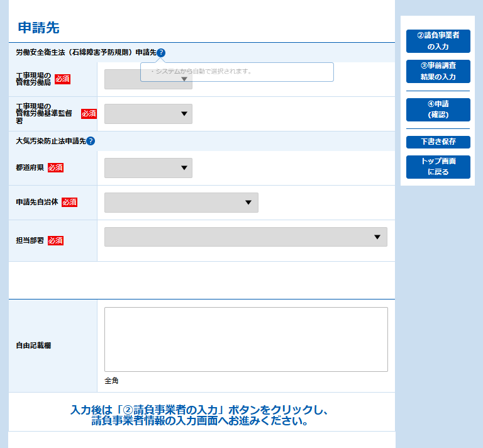Image resolution: width=483 pixels, height=448 pixels.
Task: Go to ②請負事業者の入力 step
Action: click(438, 41)
